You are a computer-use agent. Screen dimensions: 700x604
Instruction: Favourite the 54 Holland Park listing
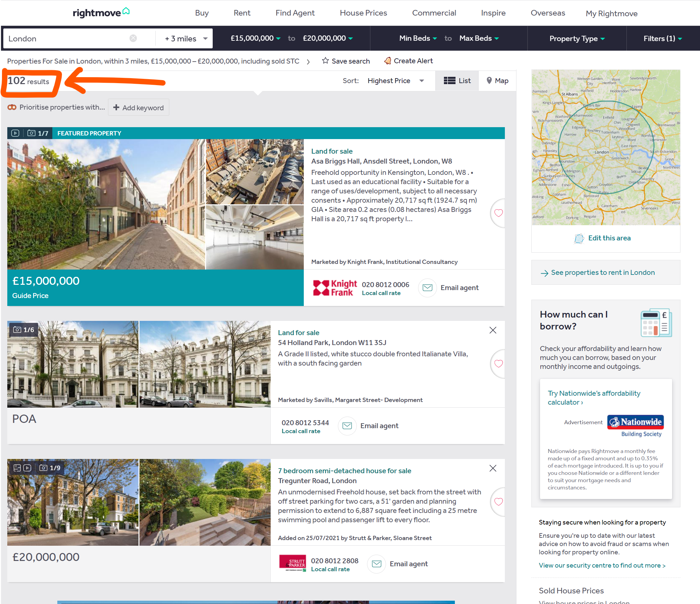tap(498, 364)
